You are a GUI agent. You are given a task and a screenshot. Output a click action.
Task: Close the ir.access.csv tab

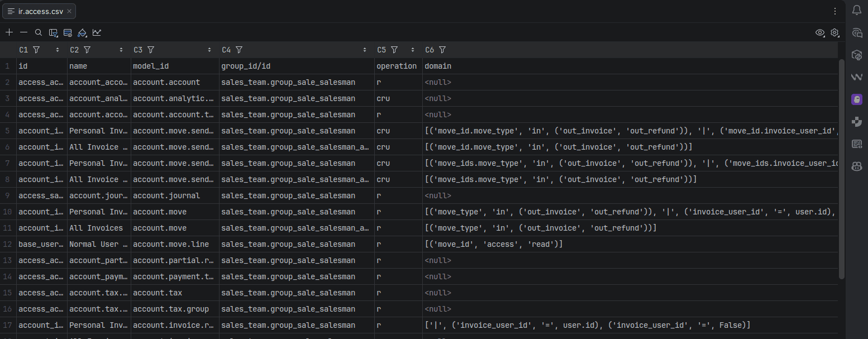click(69, 11)
